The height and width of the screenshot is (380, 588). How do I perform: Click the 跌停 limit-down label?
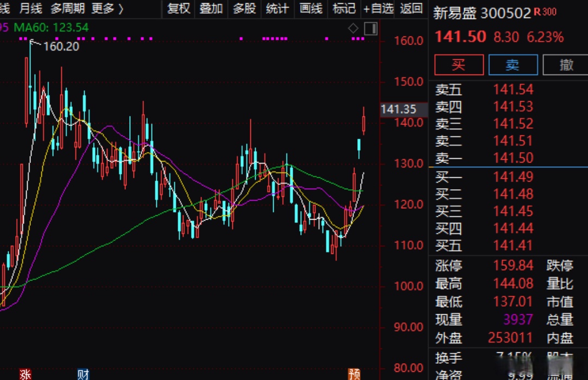tap(560, 265)
